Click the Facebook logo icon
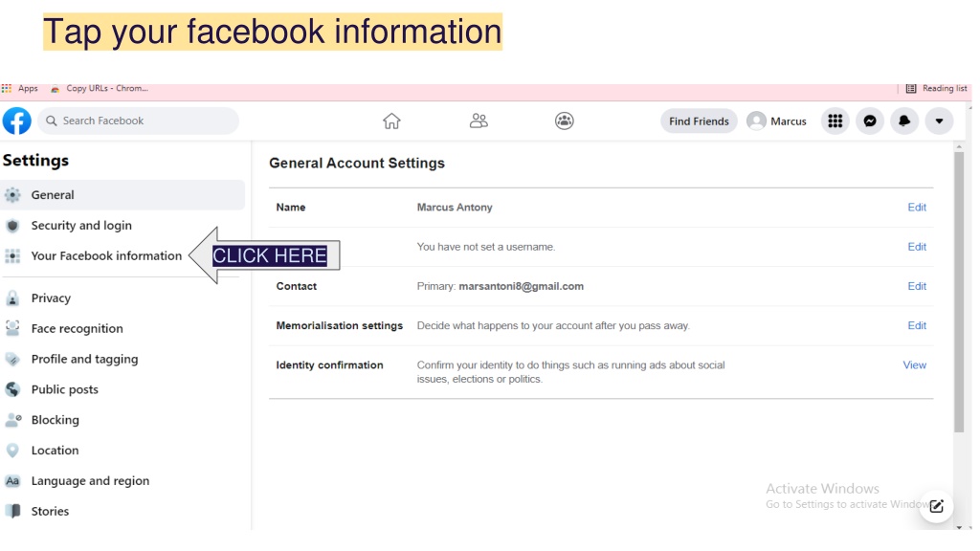Viewport: 980px width, 551px height. click(17, 121)
